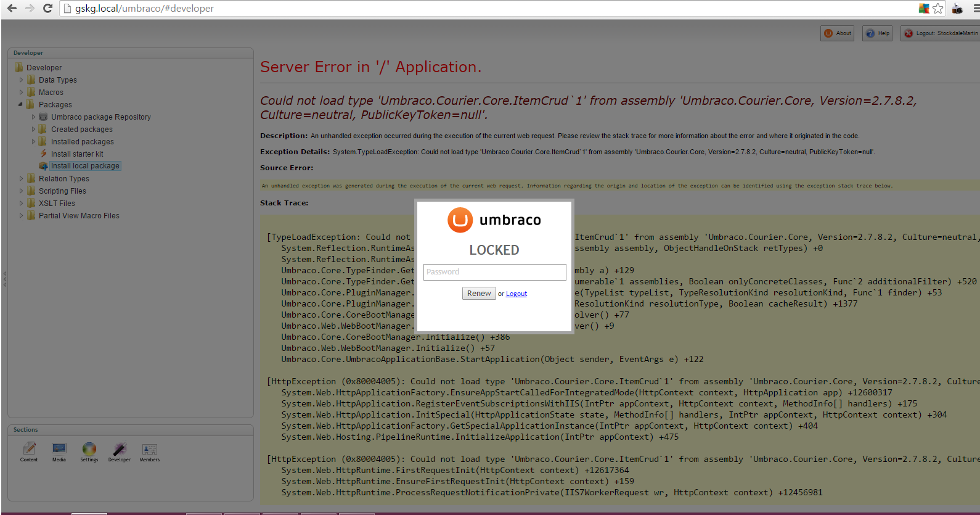Viewport: 980px width, 515px height.
Task: Expand Umbraco package Repository node
Action: click(33, 117)
